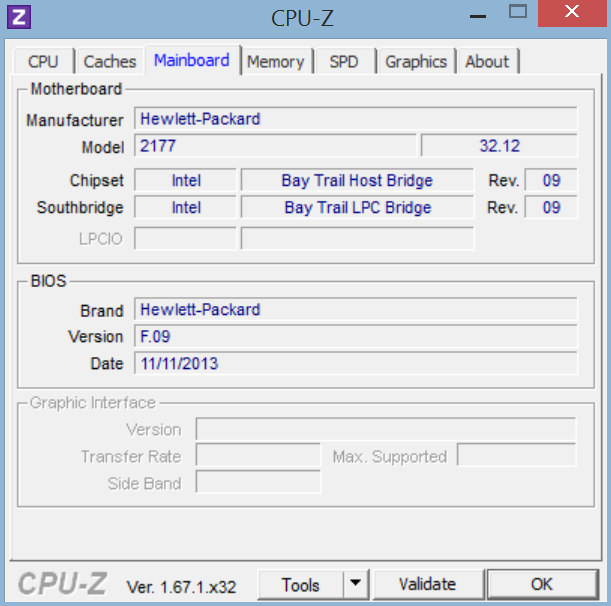
Task: Open the About tab
Action: 487,62
